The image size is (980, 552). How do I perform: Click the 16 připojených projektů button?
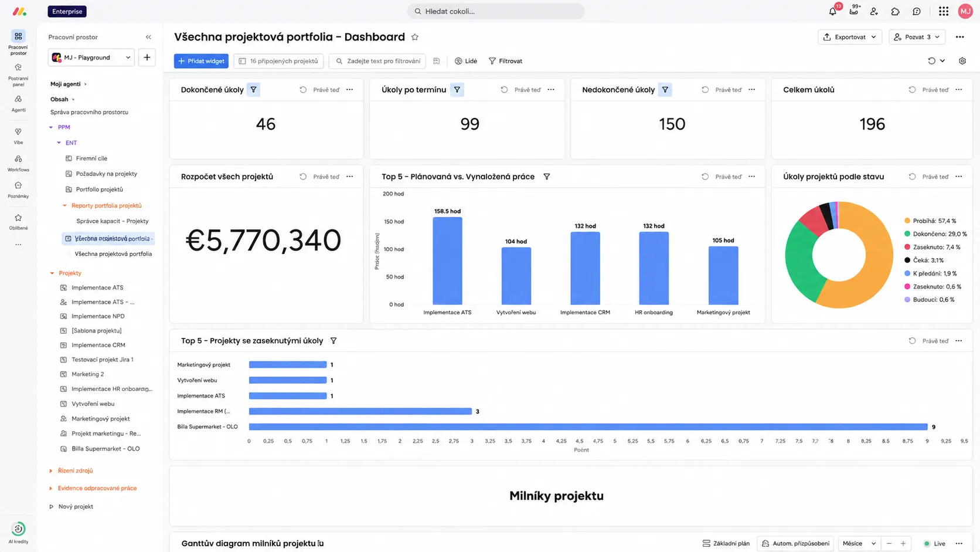278,61
